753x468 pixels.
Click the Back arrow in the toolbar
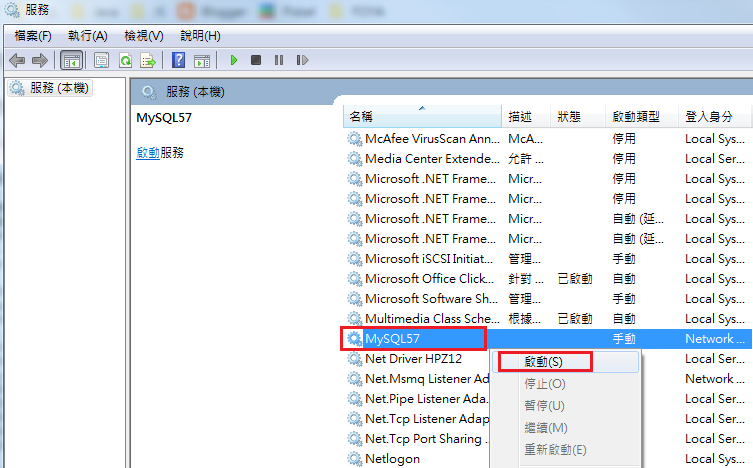coord(17,60)
